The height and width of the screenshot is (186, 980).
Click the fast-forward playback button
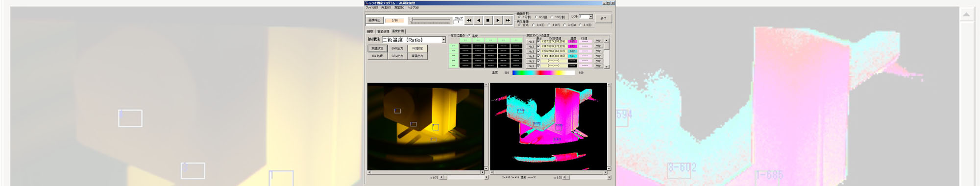[x=508, y=21]
